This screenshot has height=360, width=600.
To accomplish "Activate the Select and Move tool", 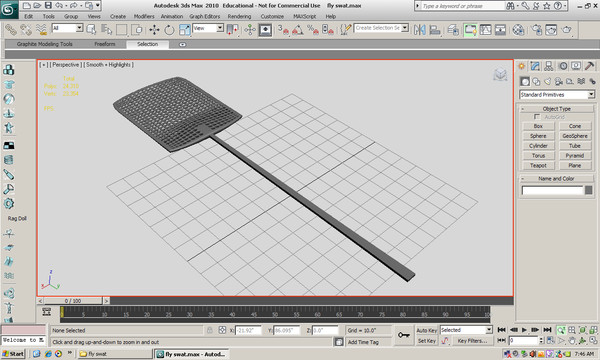I will tap(154, 30).
